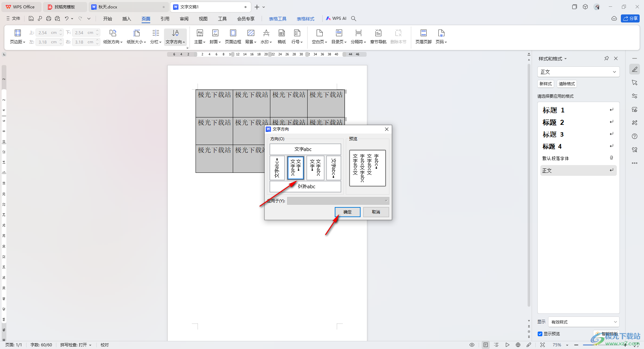This screenshot has height=349, width=644.
Task: Open the 正文 style dropdown in side panel
Action: pos(578,72)
